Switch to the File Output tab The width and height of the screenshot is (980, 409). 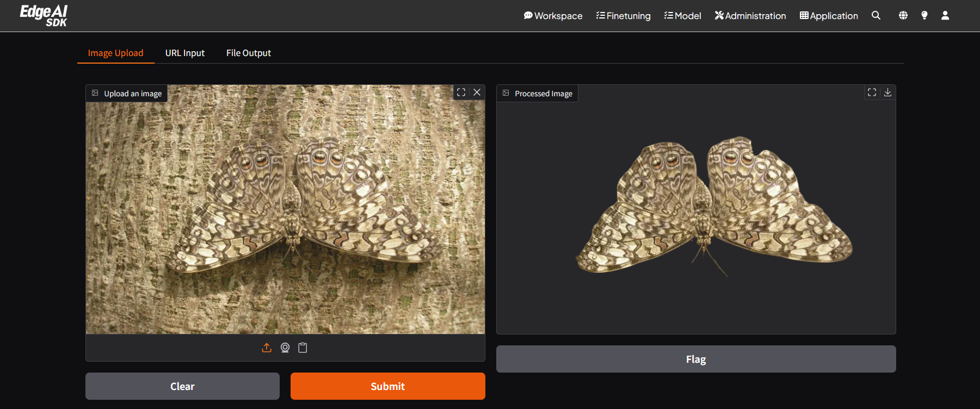click(248, 53)
